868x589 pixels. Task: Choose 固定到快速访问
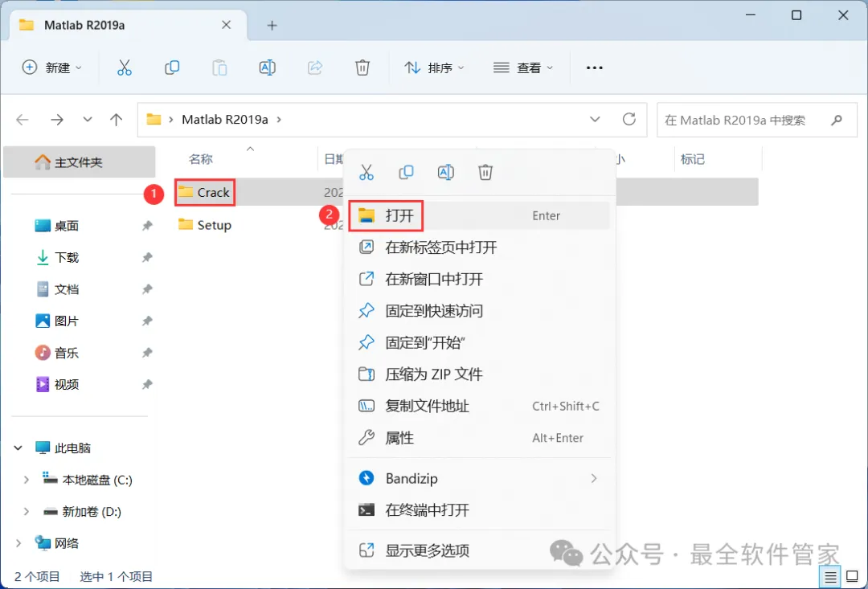(479, 311)
